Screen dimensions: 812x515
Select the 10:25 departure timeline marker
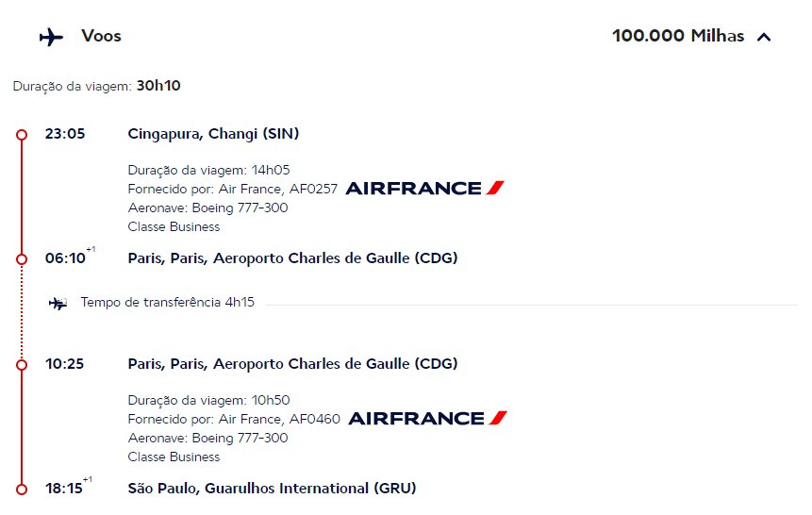[x=22, y=365]
